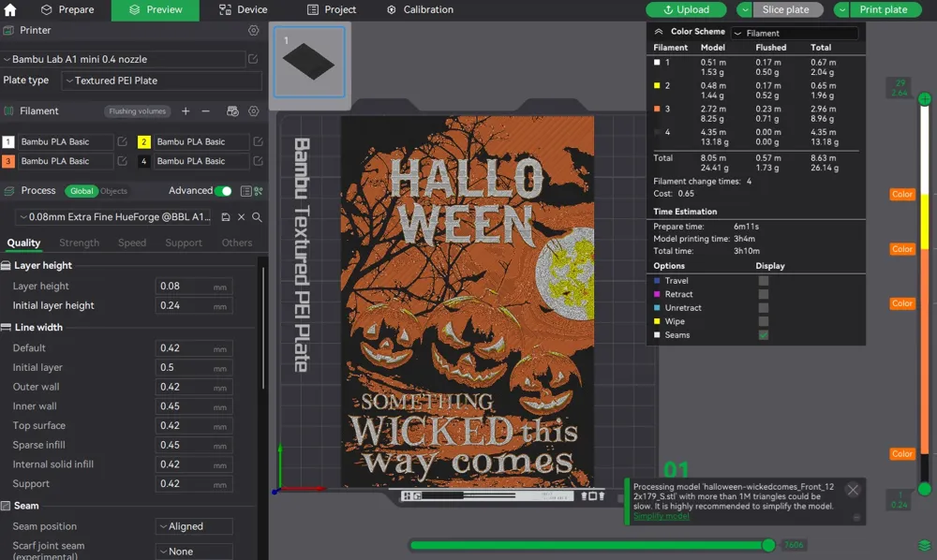
Task: Click the horizontal move slider handle
Action: coord(769,545)
